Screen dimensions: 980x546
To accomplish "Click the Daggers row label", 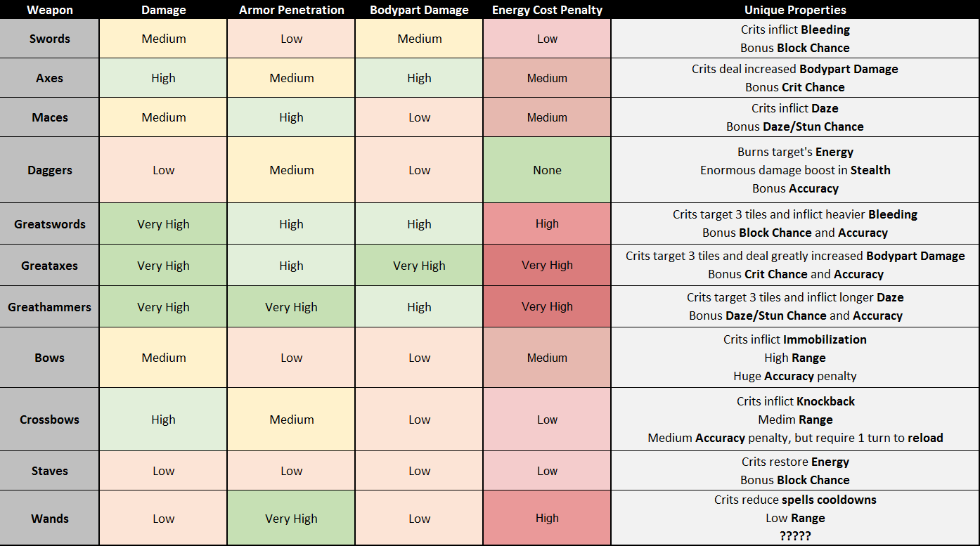I will (x=49, y=170).
